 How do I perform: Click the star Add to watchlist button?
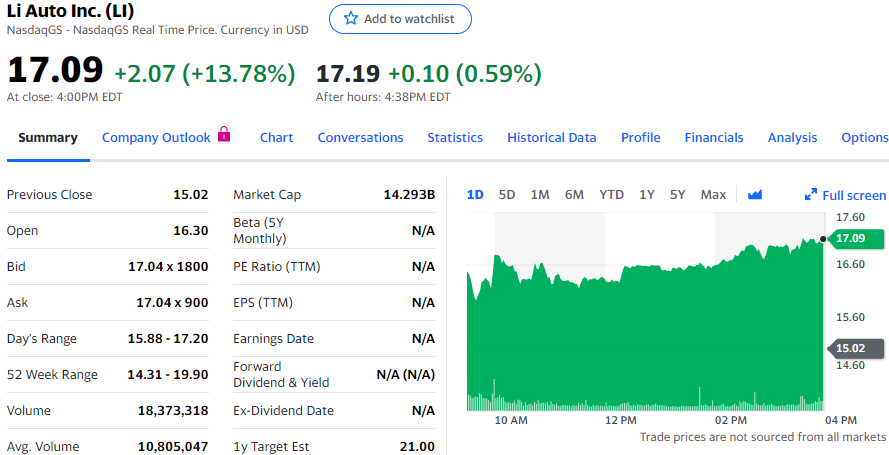[x=400, y=19]
